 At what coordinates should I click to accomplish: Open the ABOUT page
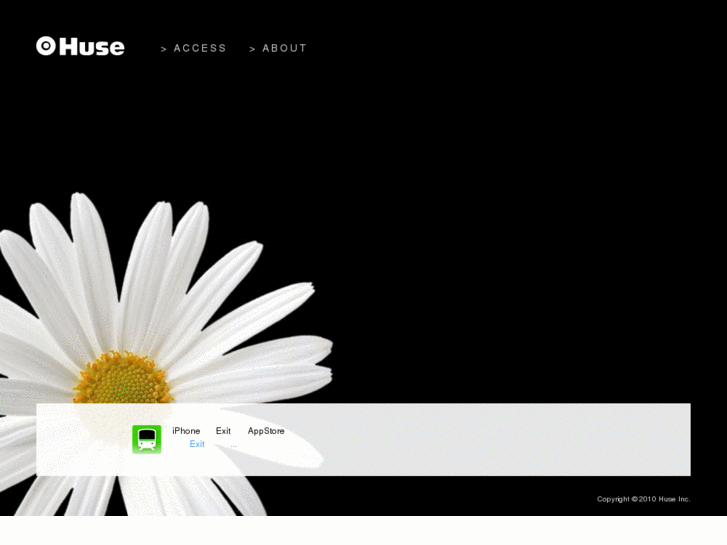[278, 48]
